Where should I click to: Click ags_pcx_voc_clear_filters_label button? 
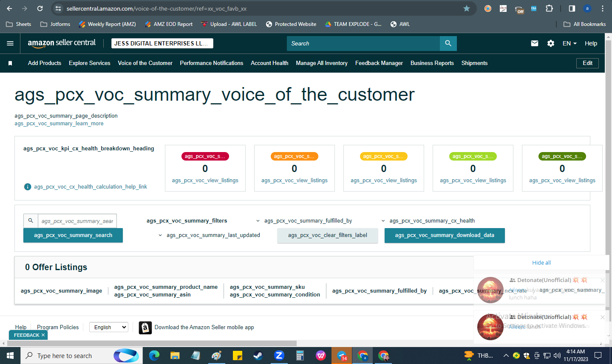(328, 235)
